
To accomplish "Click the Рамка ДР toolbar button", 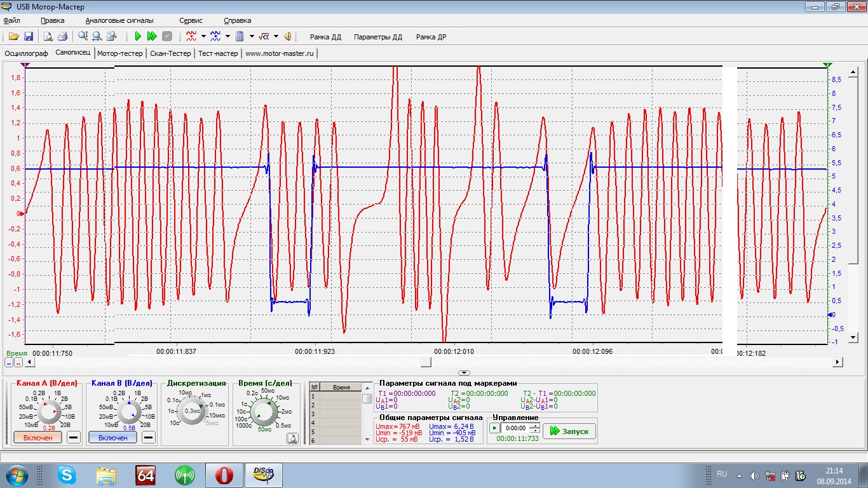I will click(431, 37).
